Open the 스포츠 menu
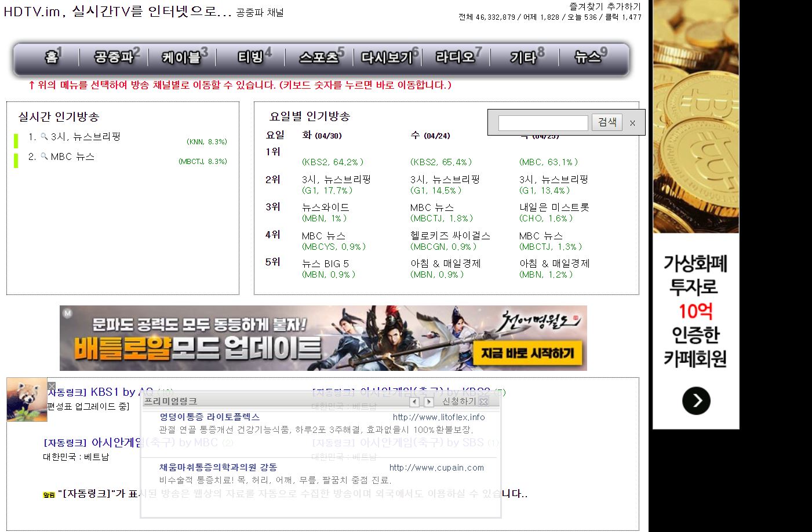The height and width of the screenshot is (532, 812). (x=321, y=57)
